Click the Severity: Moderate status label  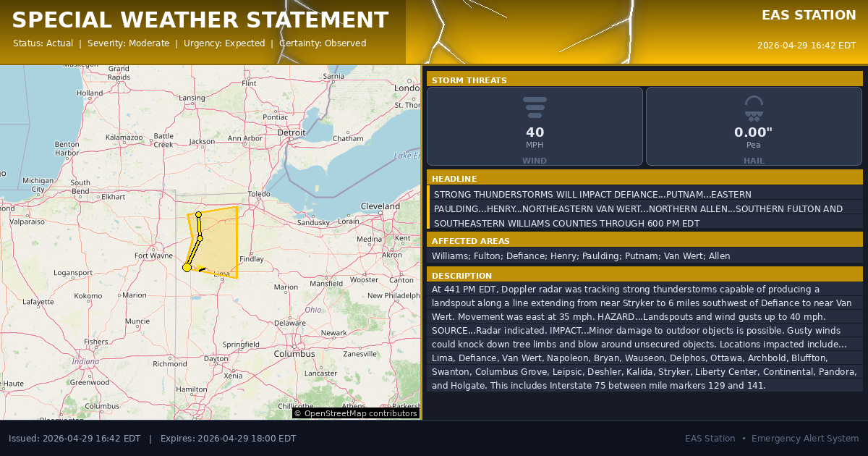click(x=128, y=43)
